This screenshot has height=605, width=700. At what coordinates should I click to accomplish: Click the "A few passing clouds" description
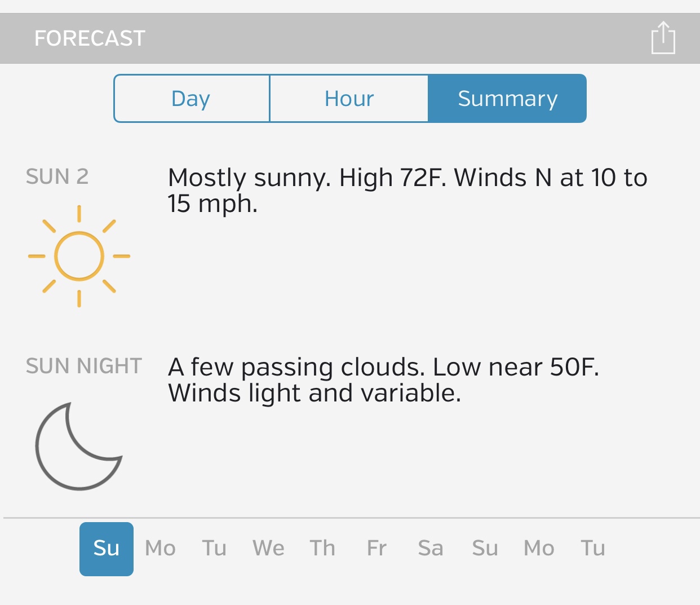click(x=383, y=380)
